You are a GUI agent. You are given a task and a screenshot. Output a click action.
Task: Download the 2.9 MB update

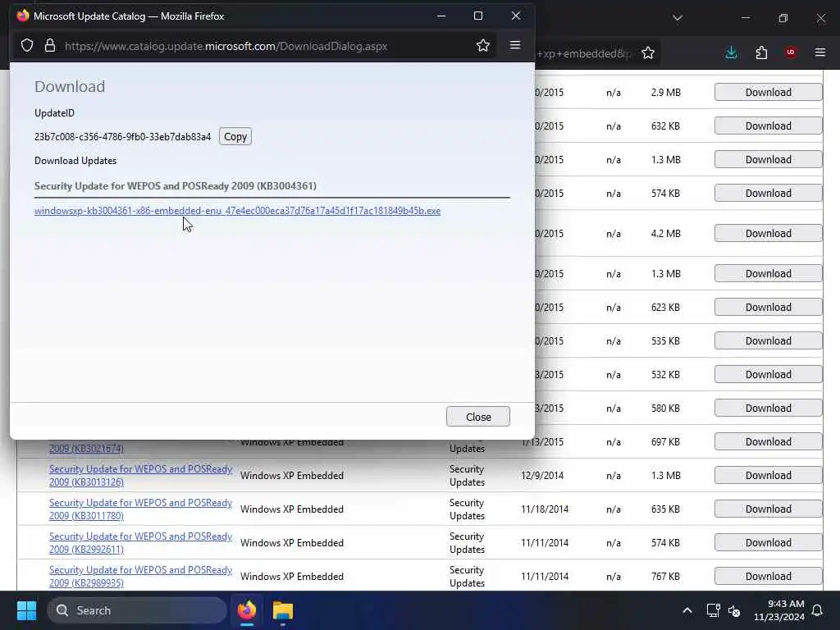[768, 92]
